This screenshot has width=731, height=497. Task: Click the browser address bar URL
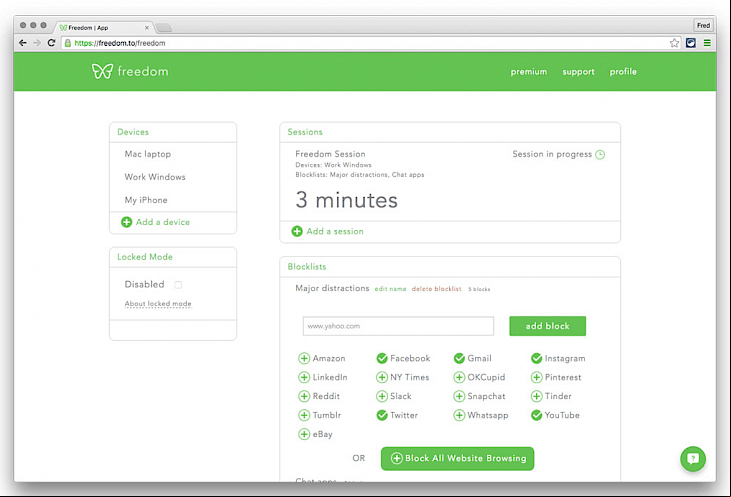click(x=120, y=43)
